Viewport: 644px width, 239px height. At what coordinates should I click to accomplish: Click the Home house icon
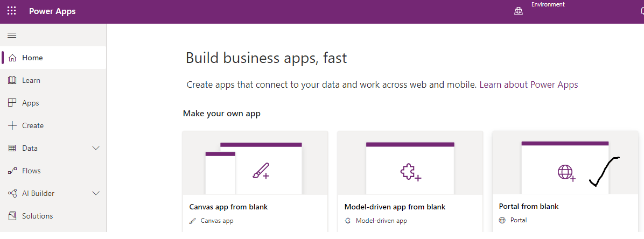(x=12, y=58)
